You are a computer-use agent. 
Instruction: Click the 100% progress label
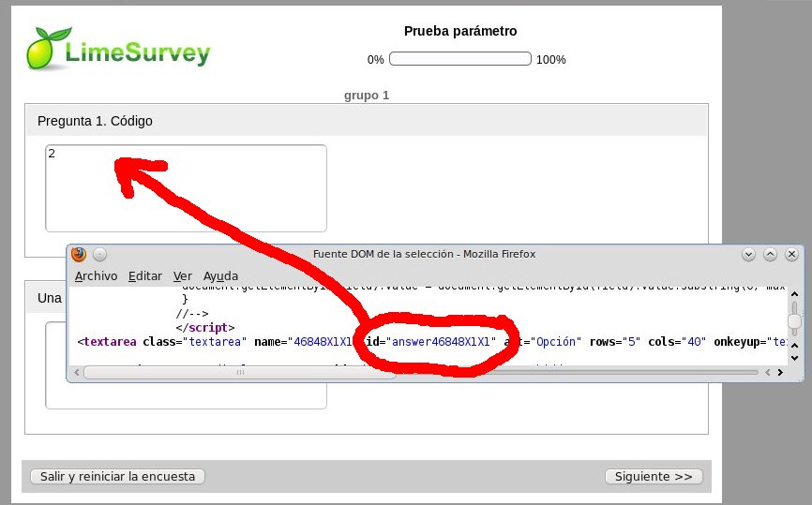click(551, 60)
